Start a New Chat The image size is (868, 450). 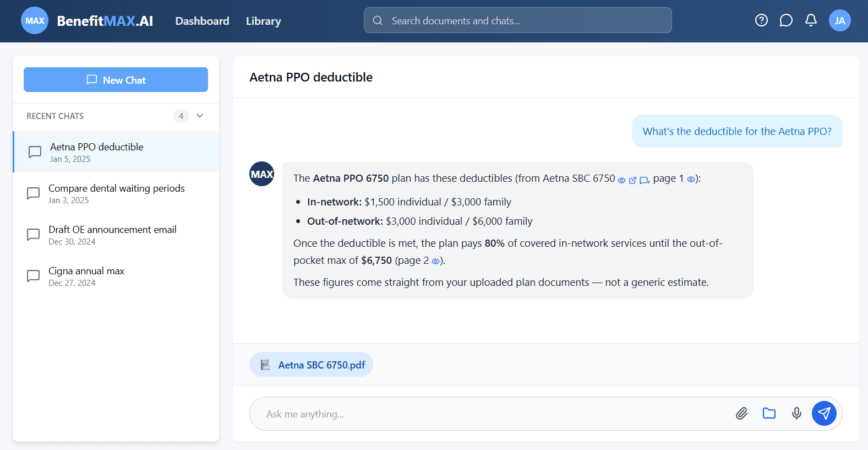(116, 80)
